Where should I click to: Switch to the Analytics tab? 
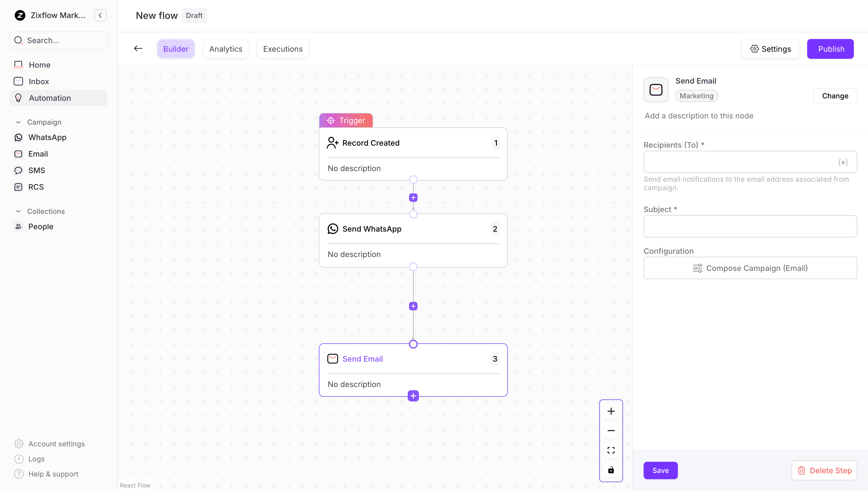tap(226, 49)
